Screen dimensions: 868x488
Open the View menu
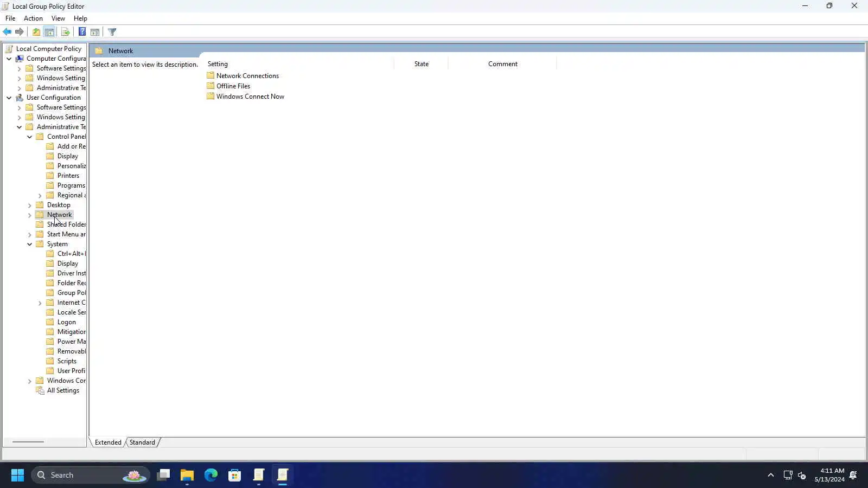tap(58, 18)
